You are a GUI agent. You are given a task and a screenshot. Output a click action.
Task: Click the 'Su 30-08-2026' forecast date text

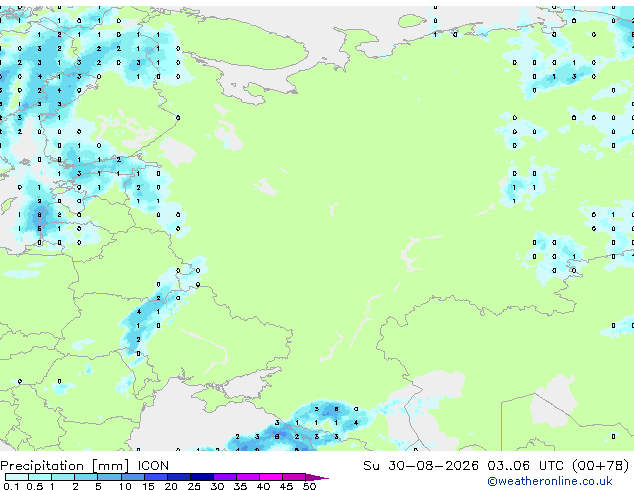[421, 466]
